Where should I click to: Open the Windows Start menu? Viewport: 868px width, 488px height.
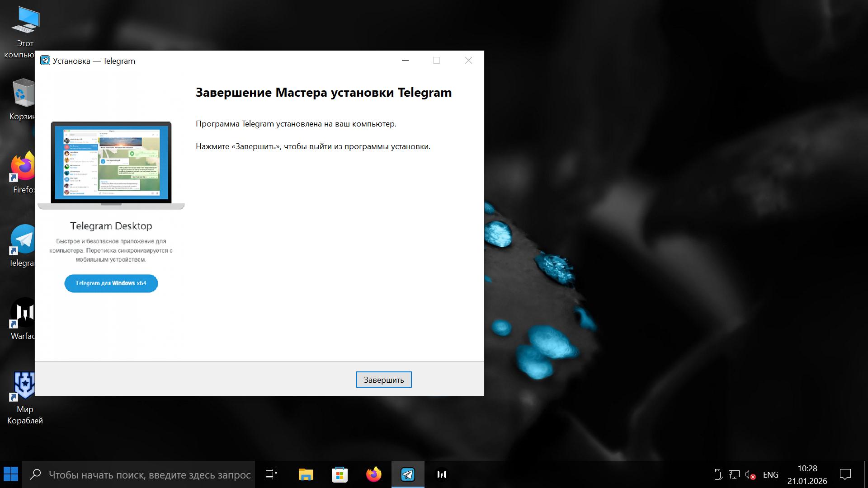point(11,474)
